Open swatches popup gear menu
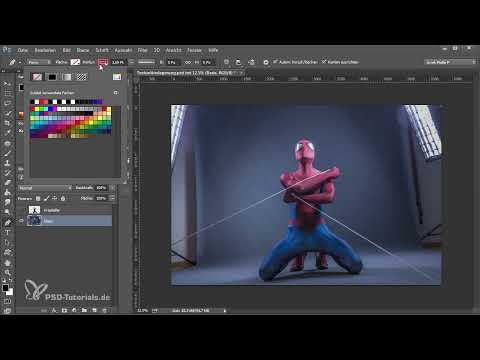Image resolution: width=480 pixels, height=360 pixels. (x=116, y=93)
